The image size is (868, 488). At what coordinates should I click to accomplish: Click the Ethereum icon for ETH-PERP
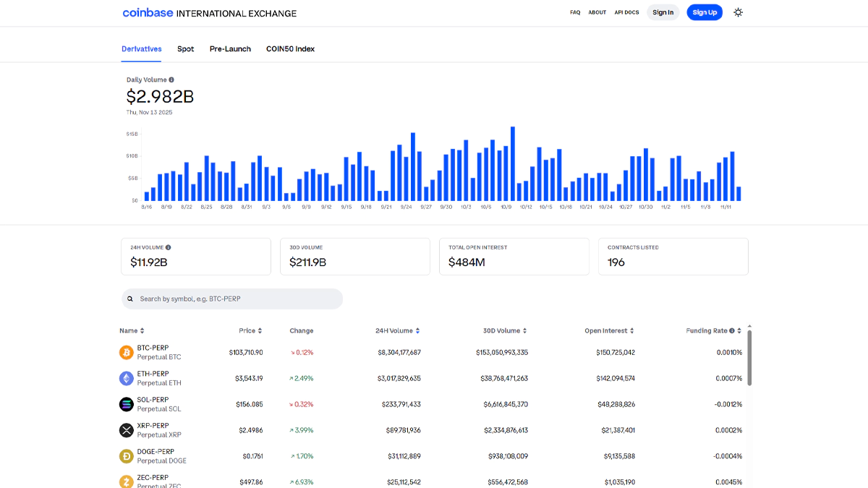point(127,378)
